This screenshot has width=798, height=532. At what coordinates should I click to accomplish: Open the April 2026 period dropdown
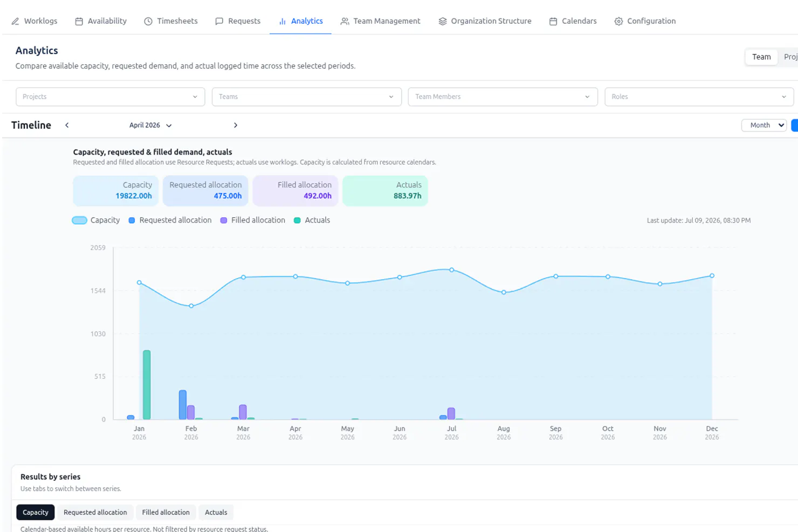tap(150, 125)
